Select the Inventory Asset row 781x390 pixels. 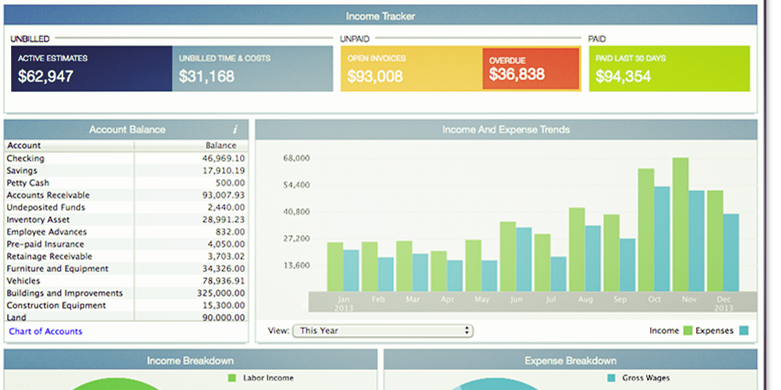point(126,220)
